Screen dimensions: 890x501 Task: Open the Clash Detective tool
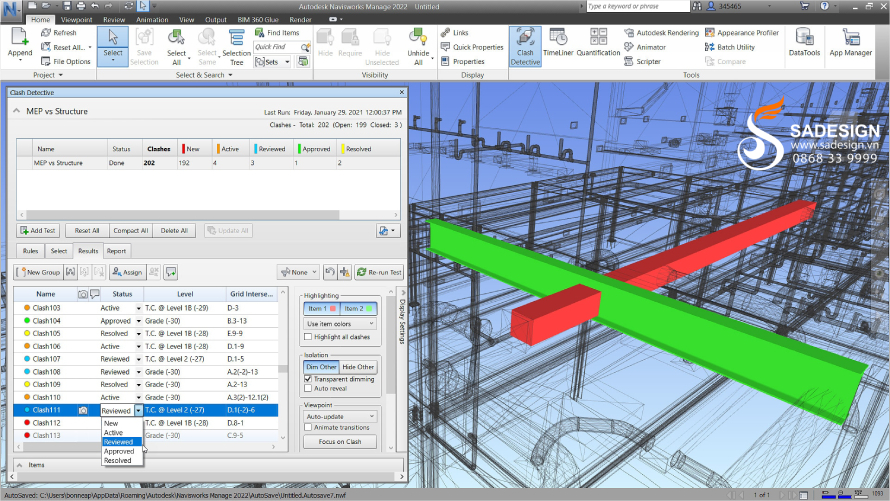(x=525, y=47)
